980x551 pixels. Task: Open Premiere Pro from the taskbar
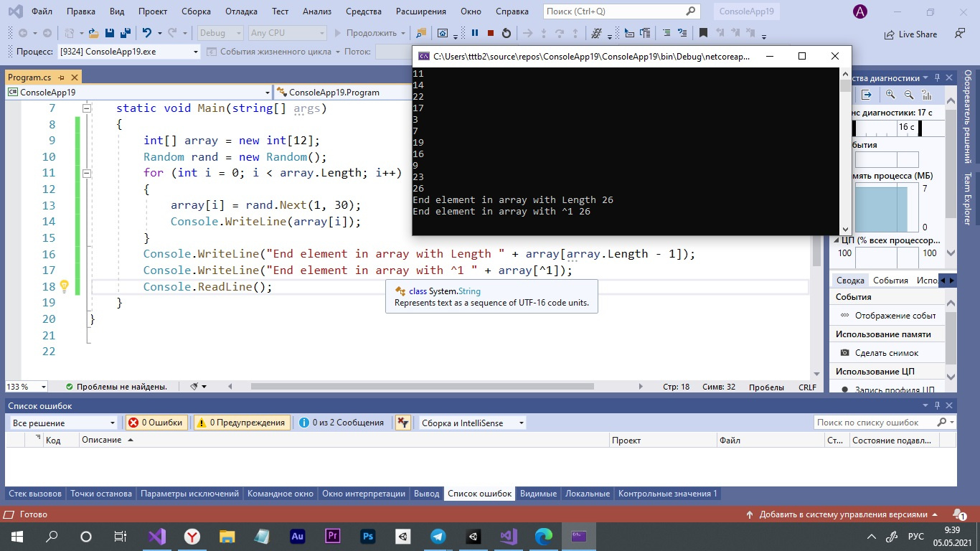pyautogui.click(x=333, y=536)
